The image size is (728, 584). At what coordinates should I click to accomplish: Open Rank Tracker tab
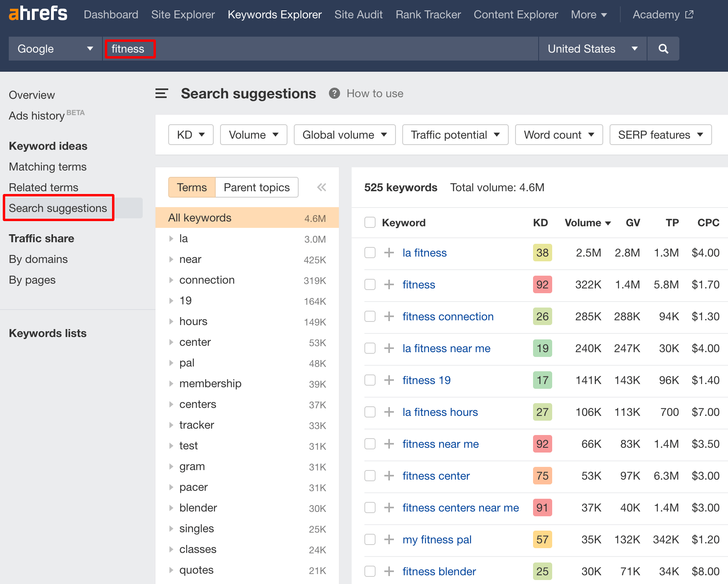(x=428, y=15)
